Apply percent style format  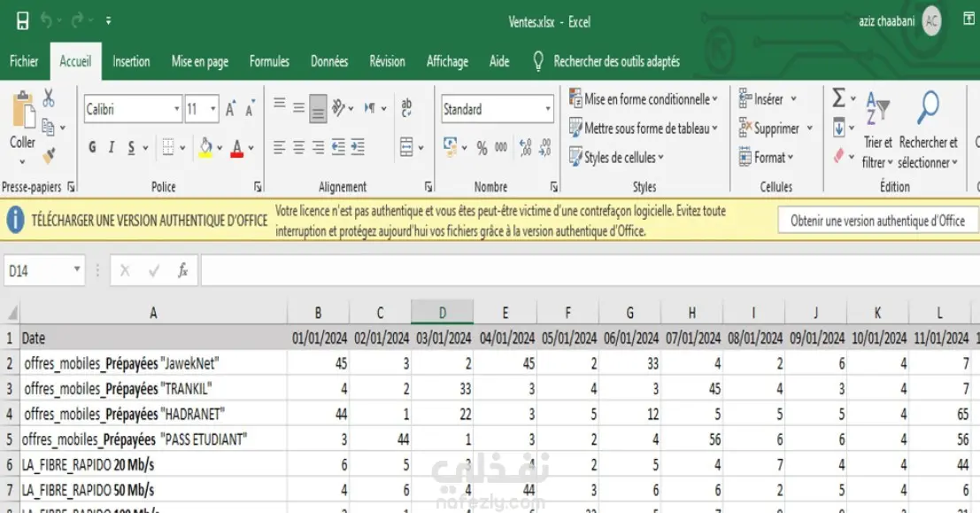click(482, 148)
